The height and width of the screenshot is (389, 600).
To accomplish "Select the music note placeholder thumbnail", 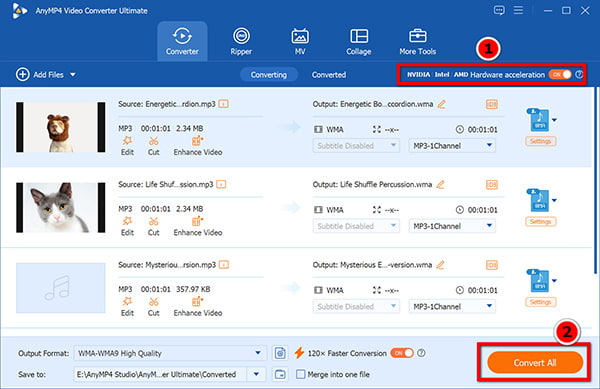I will [x=60, y=288].
